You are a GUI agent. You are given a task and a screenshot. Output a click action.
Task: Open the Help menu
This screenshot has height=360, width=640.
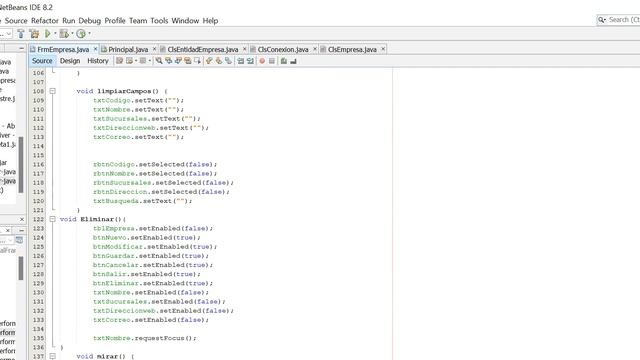tap(210, 21)
